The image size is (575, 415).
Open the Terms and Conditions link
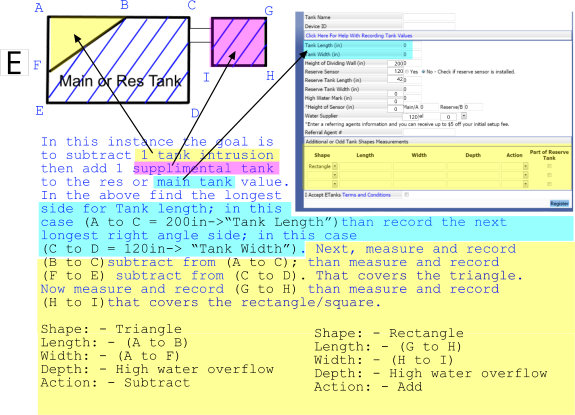tap(366, 195)
